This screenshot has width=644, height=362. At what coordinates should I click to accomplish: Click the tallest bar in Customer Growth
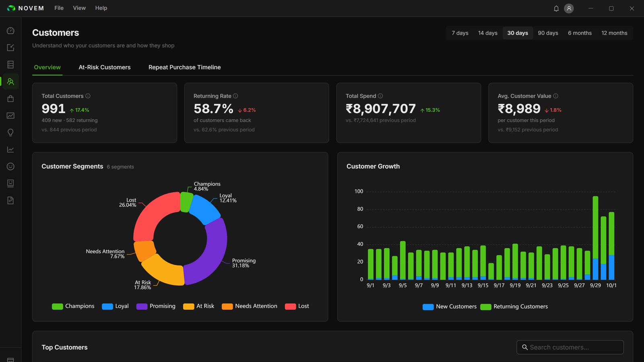(x=595, y=238)
